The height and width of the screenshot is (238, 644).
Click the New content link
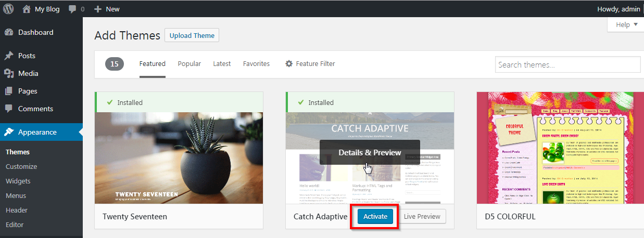pyautogui.click(x=112, y=9)
